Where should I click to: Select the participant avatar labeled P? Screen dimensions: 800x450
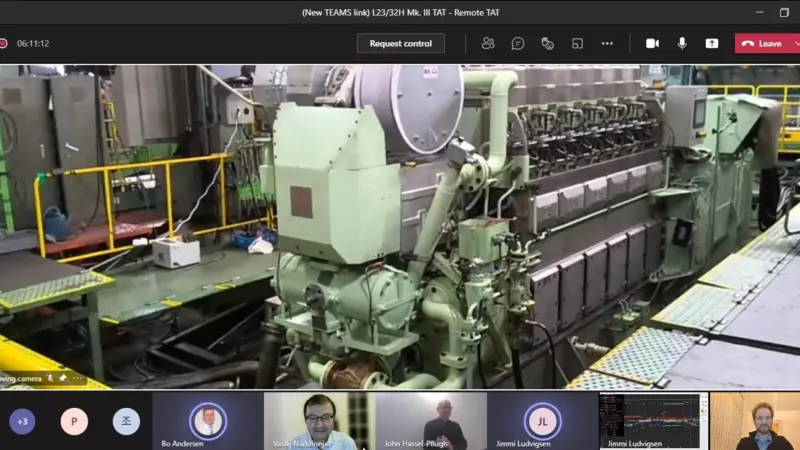click(x=74, y=421)
